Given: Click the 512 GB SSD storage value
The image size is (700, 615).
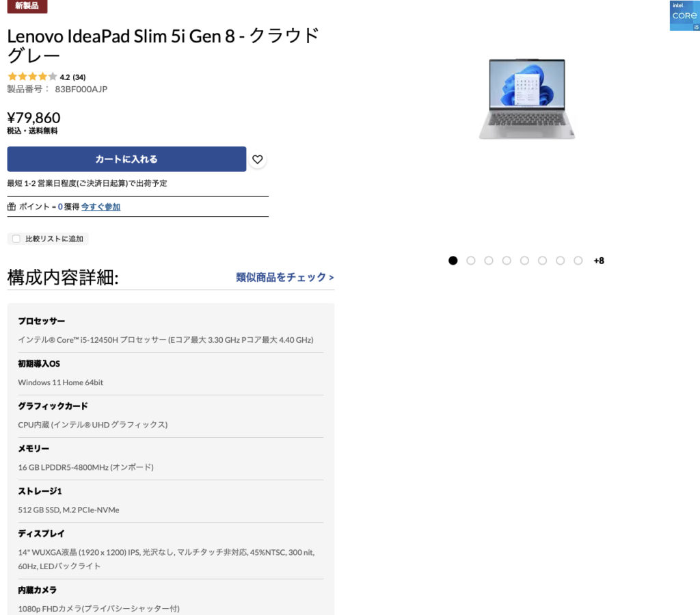Looking at the screenshot, I should tap(69, 510).
